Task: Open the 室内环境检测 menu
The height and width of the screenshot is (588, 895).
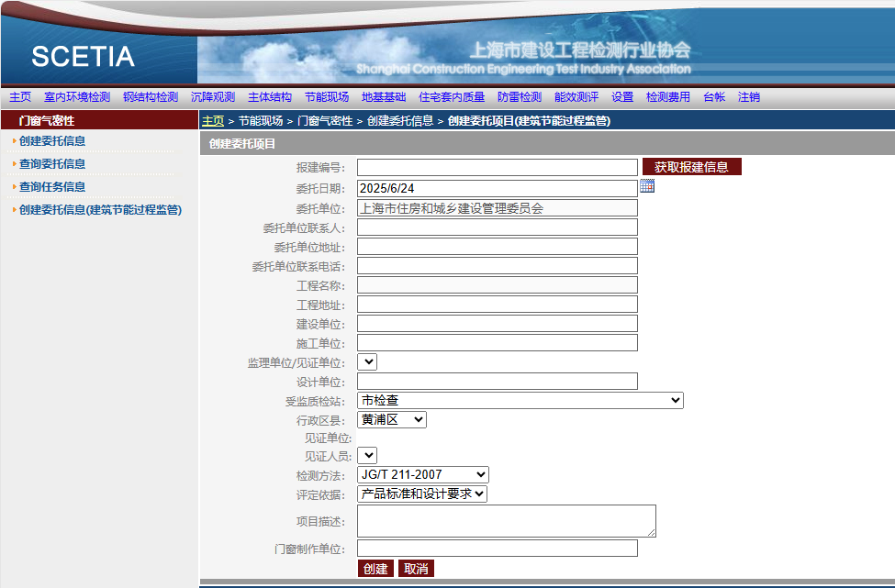Action: [77, 97]
